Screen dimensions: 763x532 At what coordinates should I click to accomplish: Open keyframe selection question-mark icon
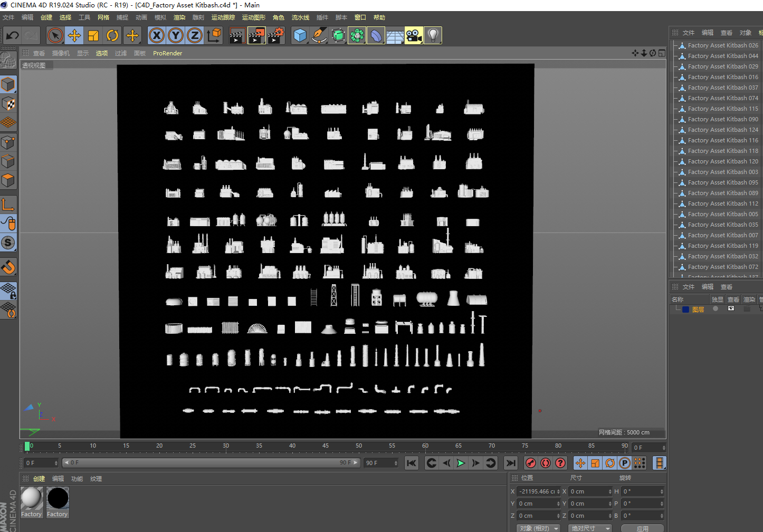tap(560, 463)
